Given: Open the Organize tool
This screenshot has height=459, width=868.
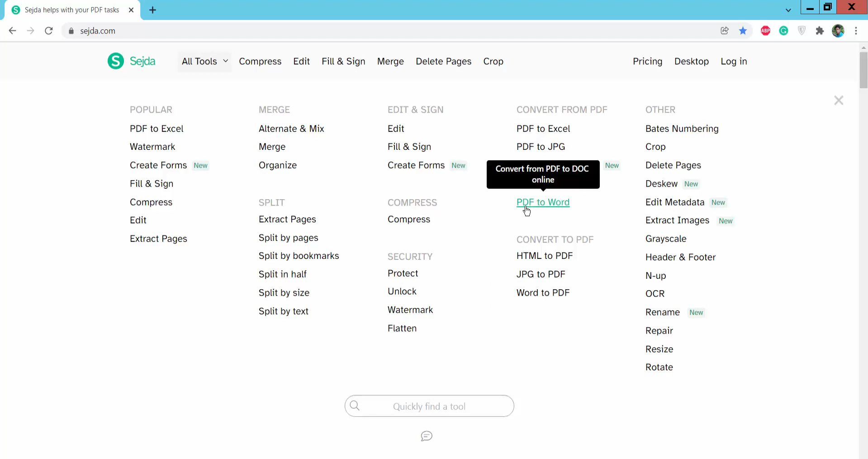Looking at the screenshot, I should click(x=278, y=165).
